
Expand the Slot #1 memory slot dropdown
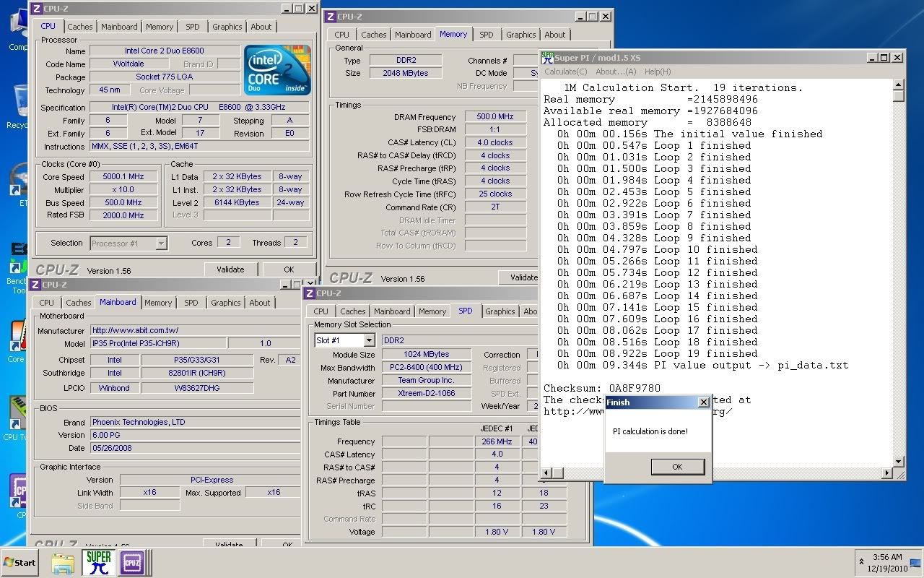(x=368, y=340)
